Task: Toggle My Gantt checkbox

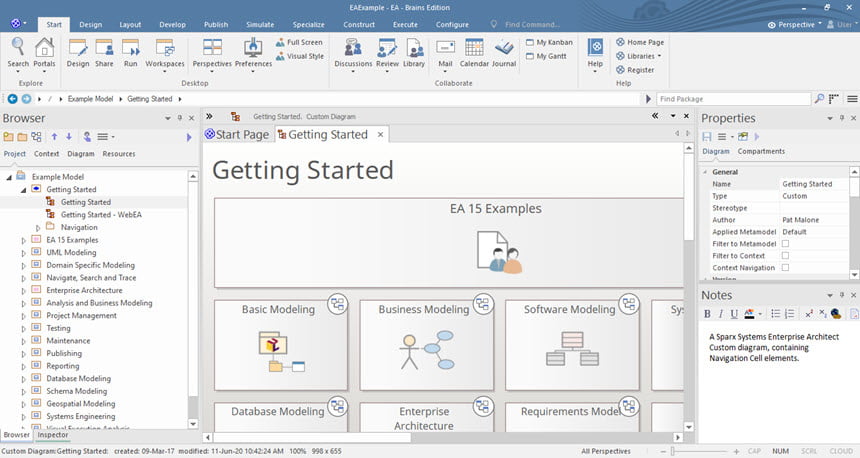Action: [x=530, y=56]
